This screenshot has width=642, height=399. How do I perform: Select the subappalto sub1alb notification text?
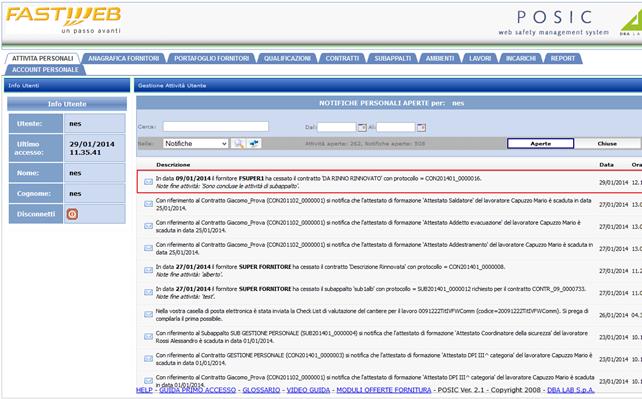tap(371, 293)
